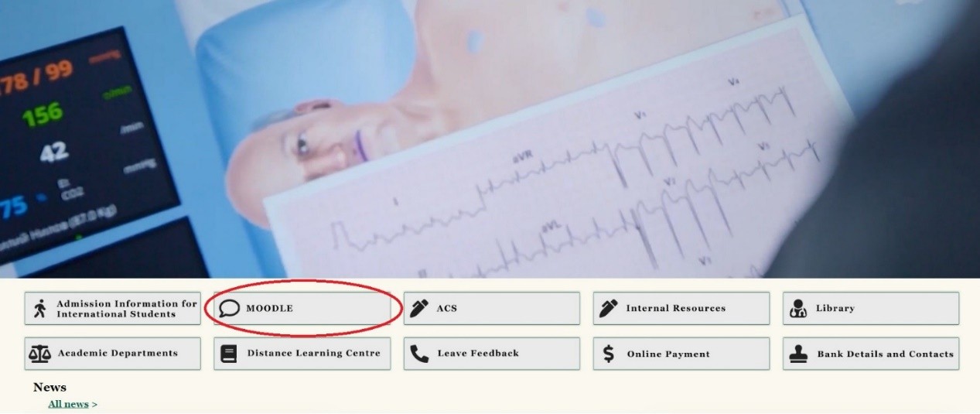Click the dollar sign Online Payment icon

pyautogui.click(x=609, y=354)
